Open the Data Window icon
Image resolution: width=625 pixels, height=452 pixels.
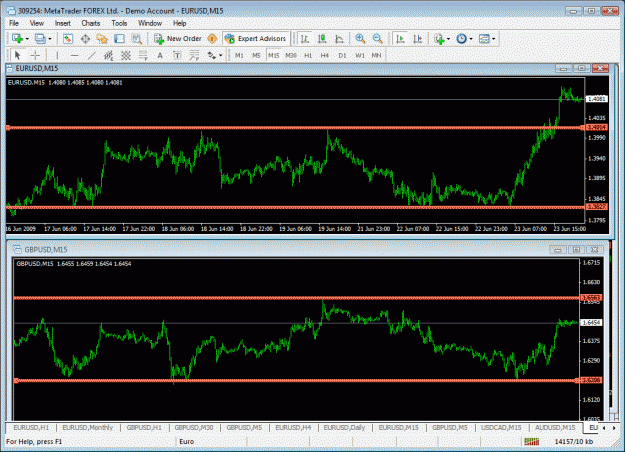coord(85,39)
